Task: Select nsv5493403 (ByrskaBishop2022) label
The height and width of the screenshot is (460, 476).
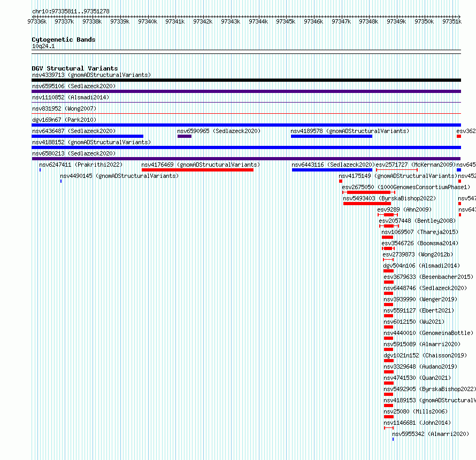Action: (389, 198)
